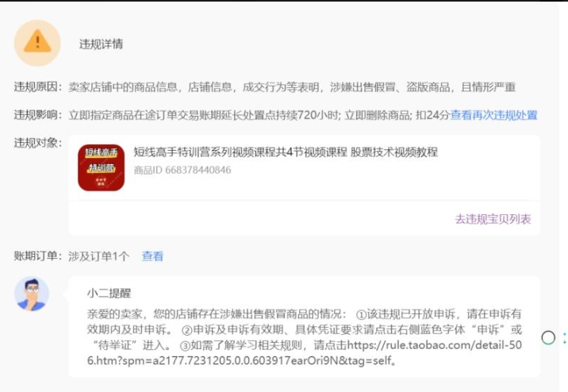The height and width of the screenshot is (392, 568).
Task: Click the 违规原因 label
Action: tap(37, 86)
